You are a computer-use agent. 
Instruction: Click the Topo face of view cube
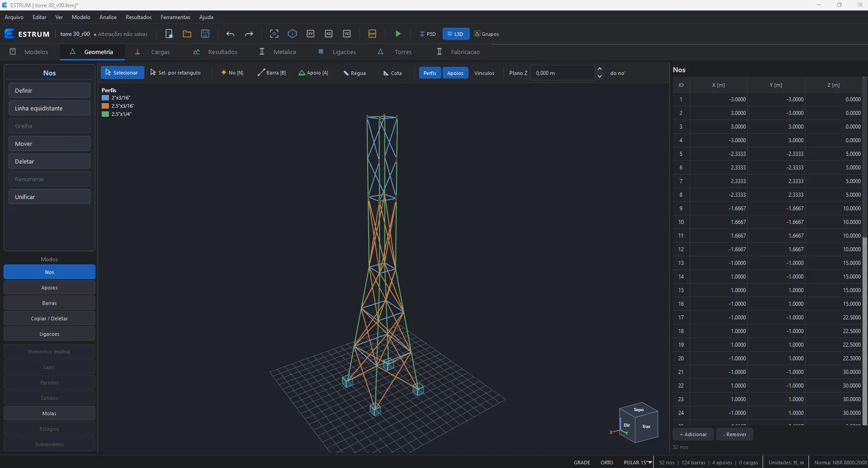[639, 410]
